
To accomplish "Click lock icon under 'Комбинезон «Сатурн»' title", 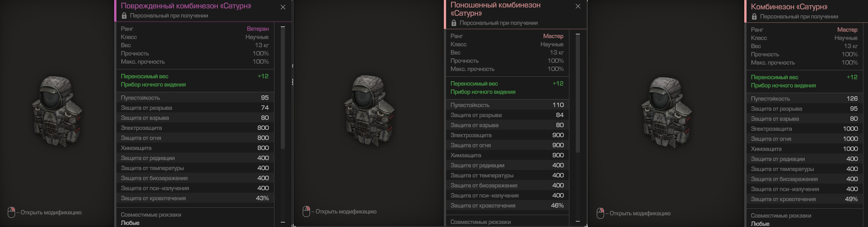I will pyautogui.click(x=754, y=16).
